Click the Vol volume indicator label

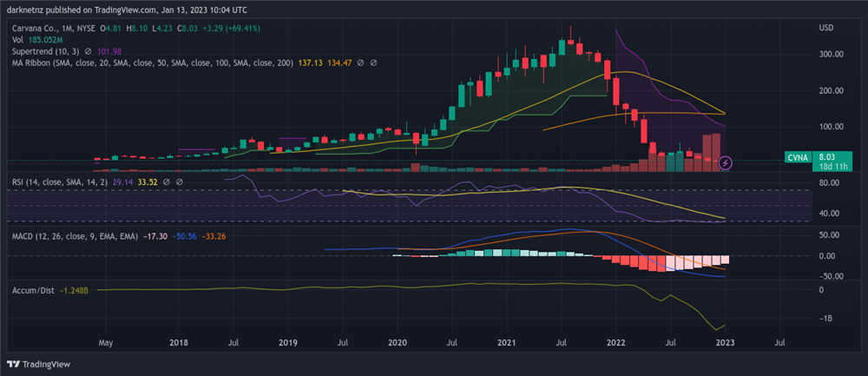click(17, 40)
